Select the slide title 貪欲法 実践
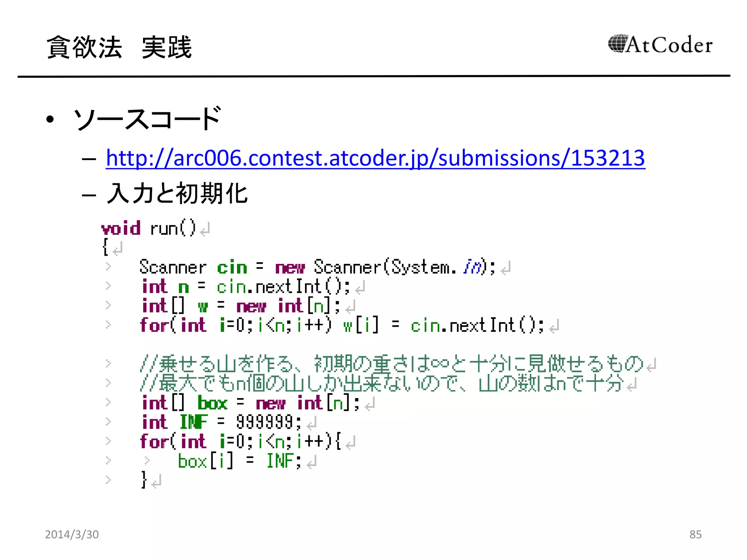 tap(119, 47)
